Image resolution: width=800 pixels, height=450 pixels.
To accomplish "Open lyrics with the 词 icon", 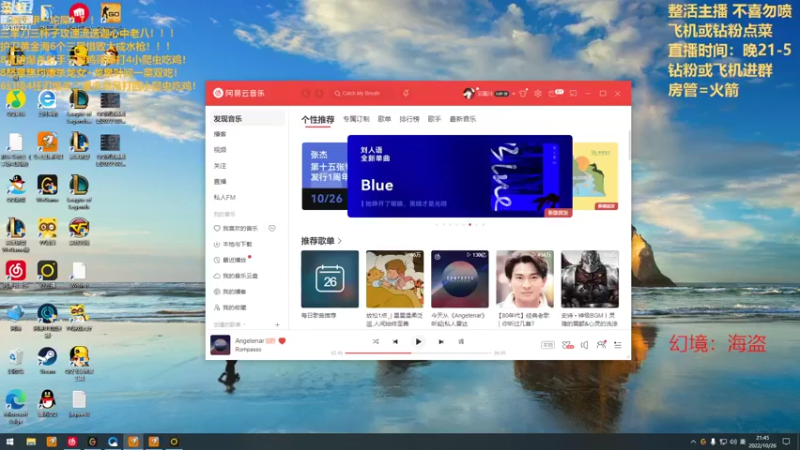I will [461, 341].
